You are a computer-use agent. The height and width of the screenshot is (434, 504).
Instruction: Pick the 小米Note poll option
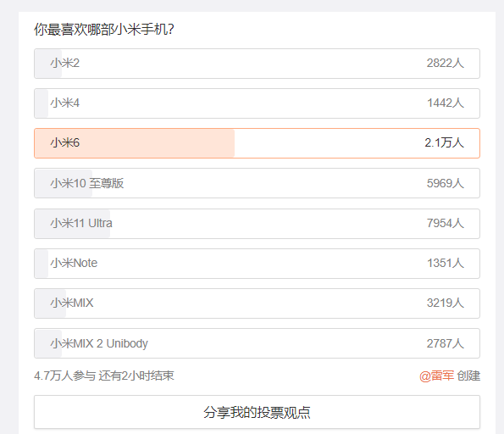[x=257, y=264]
